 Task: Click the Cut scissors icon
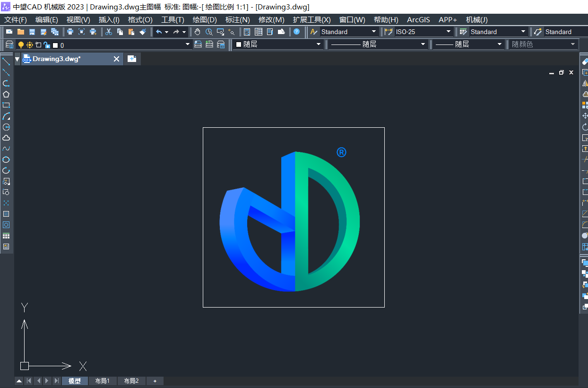109,32
